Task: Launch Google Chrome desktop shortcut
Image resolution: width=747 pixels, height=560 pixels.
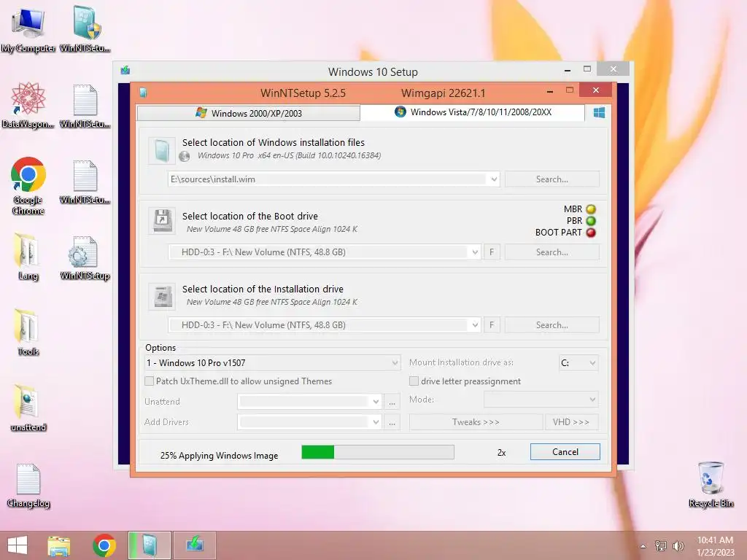Action: pos(28,186)
